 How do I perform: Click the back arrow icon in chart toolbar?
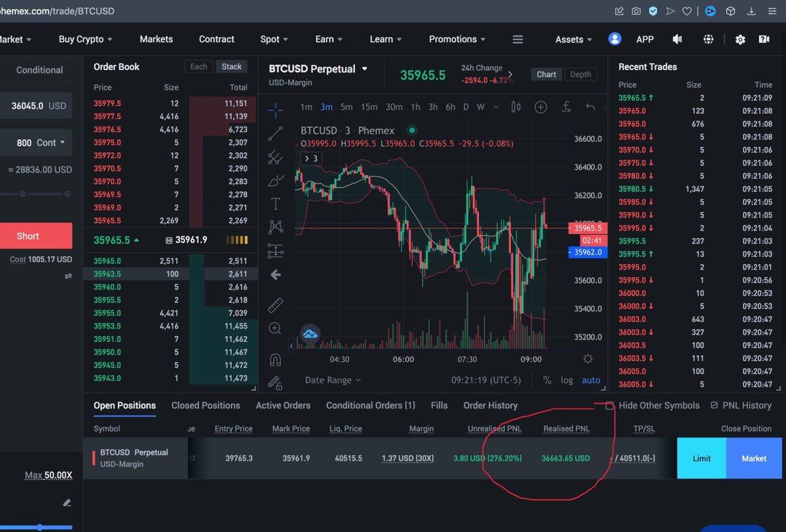tap(276, 275)
